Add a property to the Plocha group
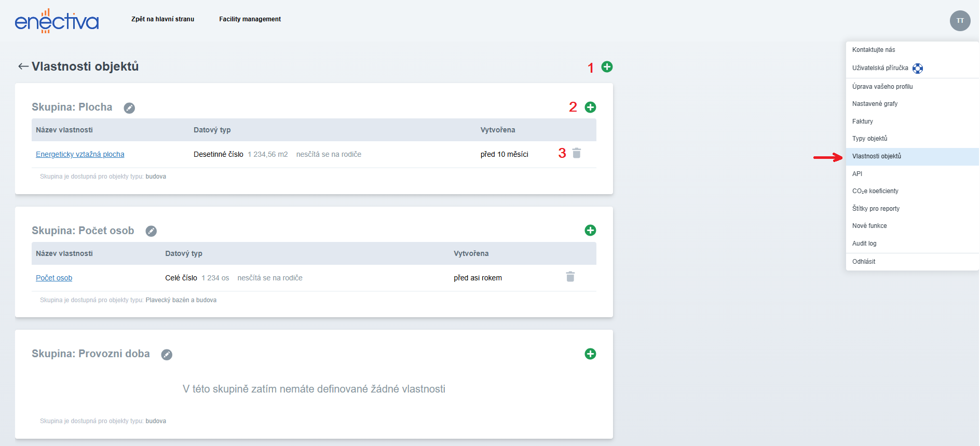This screenshot has height=446, width=980. tap(590, 107)
